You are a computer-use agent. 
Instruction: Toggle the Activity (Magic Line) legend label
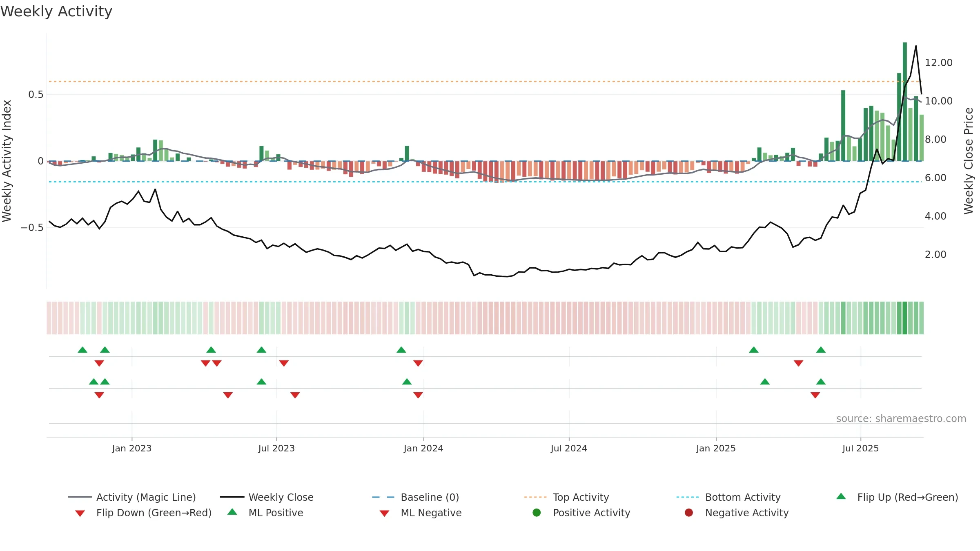[x=146, y=497]
